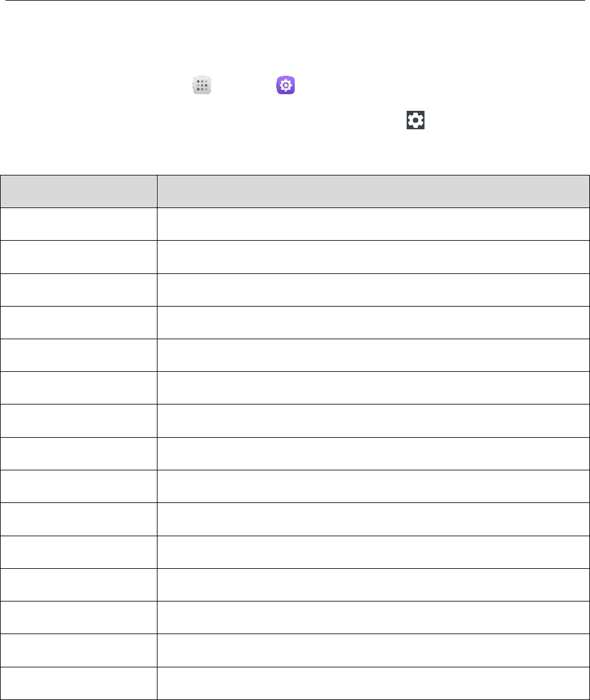Select second-to-last row's wide right cell

pos(373,651)
